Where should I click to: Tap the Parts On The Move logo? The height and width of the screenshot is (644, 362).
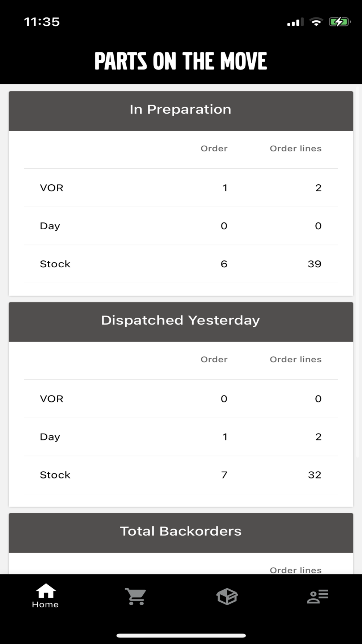[x=181, y=61]
